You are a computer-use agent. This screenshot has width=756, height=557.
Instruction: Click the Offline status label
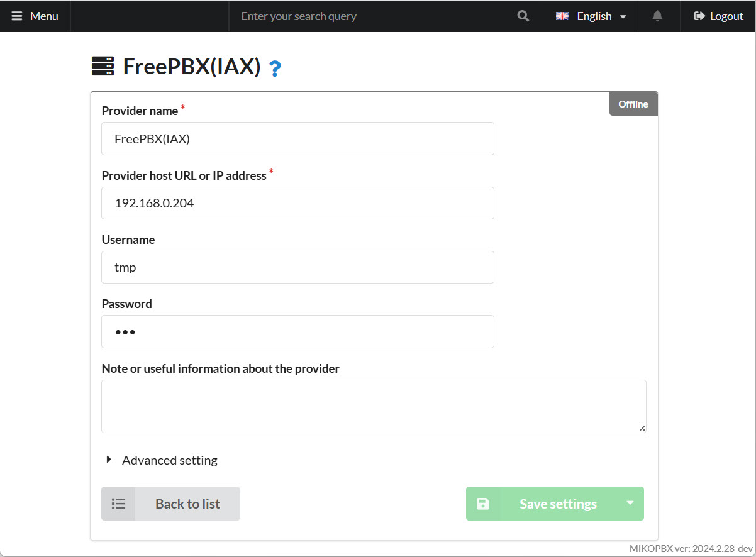coord(633,104)
